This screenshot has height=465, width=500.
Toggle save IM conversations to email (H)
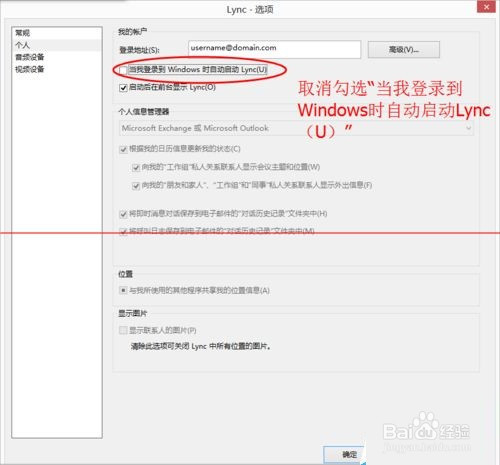pyautogui.click(x=123, y=214)
